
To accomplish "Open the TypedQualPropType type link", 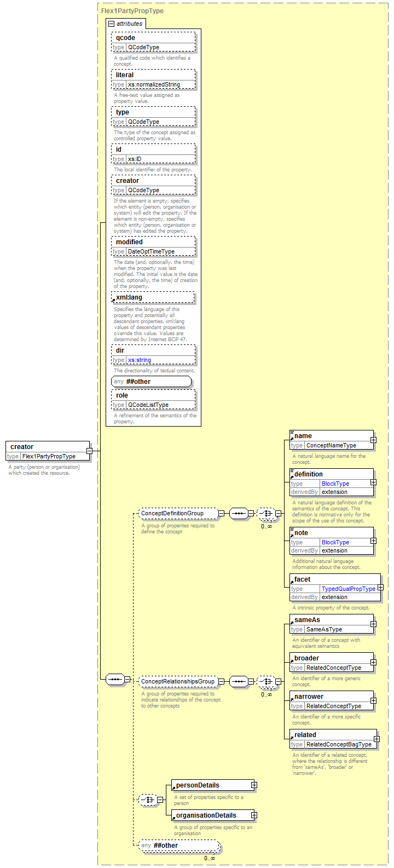I will pos(348,589).
